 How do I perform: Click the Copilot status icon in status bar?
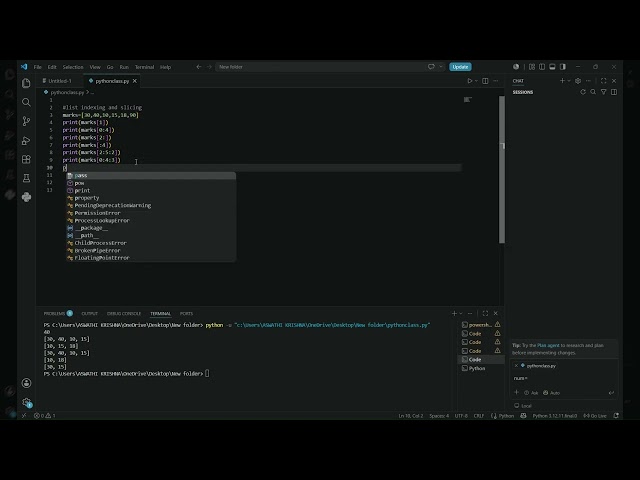tap(523, 416)
